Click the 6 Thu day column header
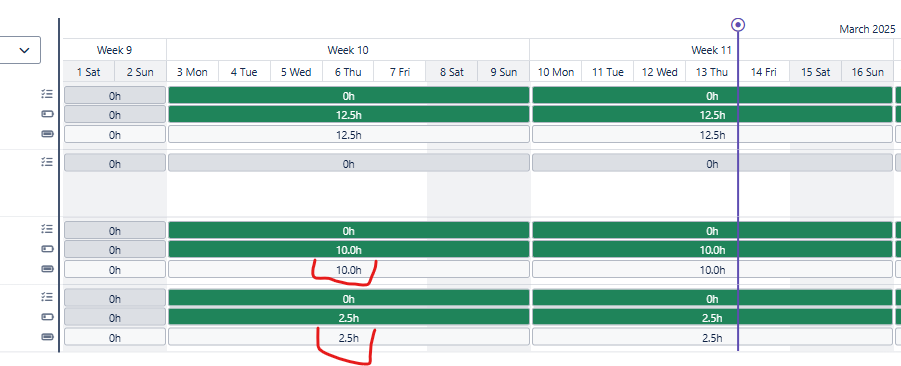Image resolution: width=901 pixels, height=366 pixels. [348, 72]
